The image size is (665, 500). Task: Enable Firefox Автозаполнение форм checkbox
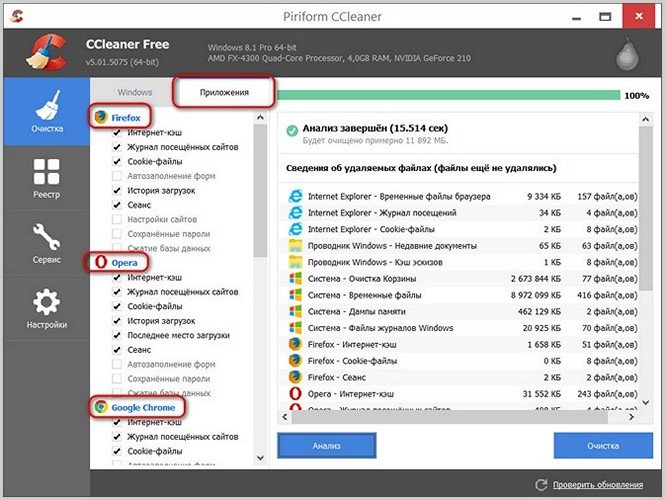click(119, 175)
